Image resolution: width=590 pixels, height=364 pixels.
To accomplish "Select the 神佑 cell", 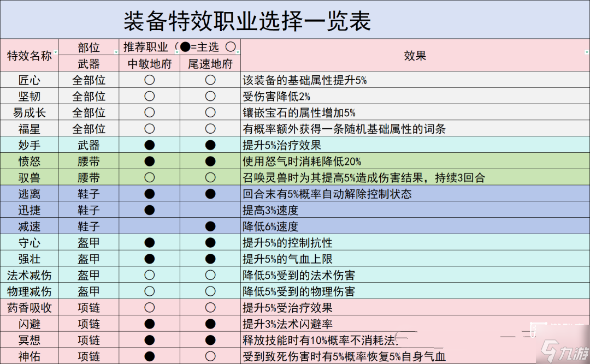I will click(29, 356).
